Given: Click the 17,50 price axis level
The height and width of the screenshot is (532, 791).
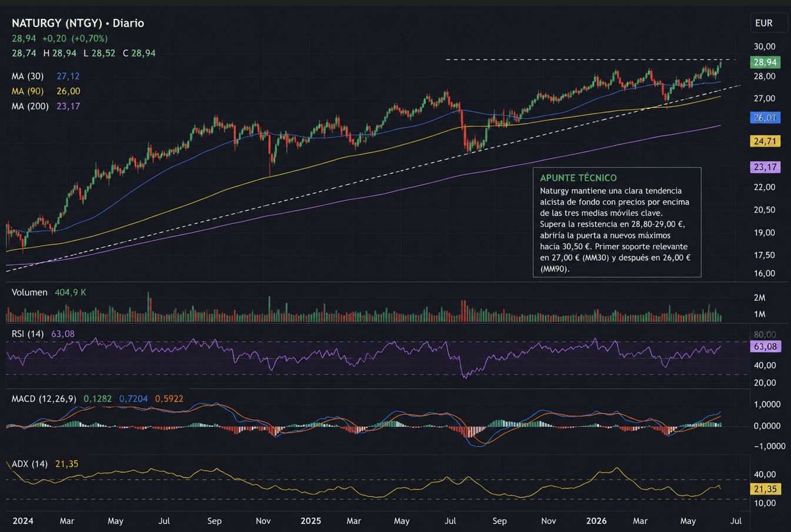Looking at the screenshot, I should coord(765,255).
